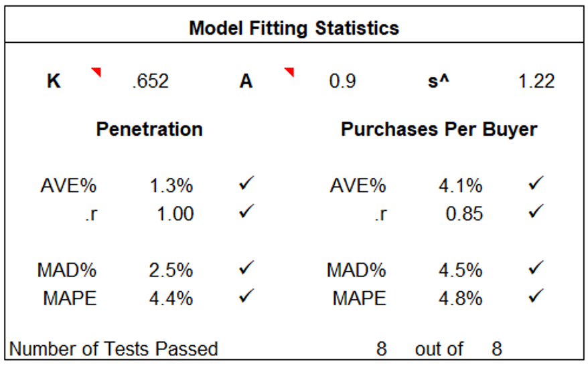Click the red comment marker beside K
The height and width of the screenshot is (368, 588).
(x=96, y=72)
